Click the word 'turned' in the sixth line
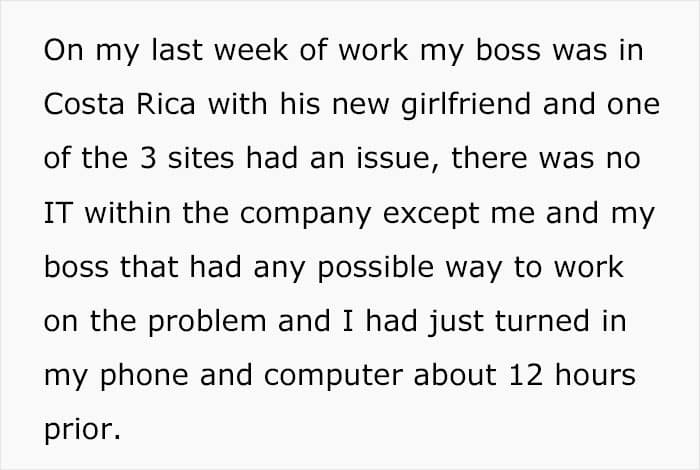This screenshot has height=470, width=700. 542,321
